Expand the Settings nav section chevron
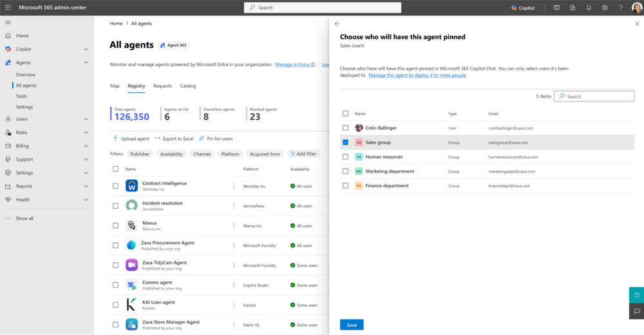The width and height of the screenshot is (644, 335). point(86,173)
